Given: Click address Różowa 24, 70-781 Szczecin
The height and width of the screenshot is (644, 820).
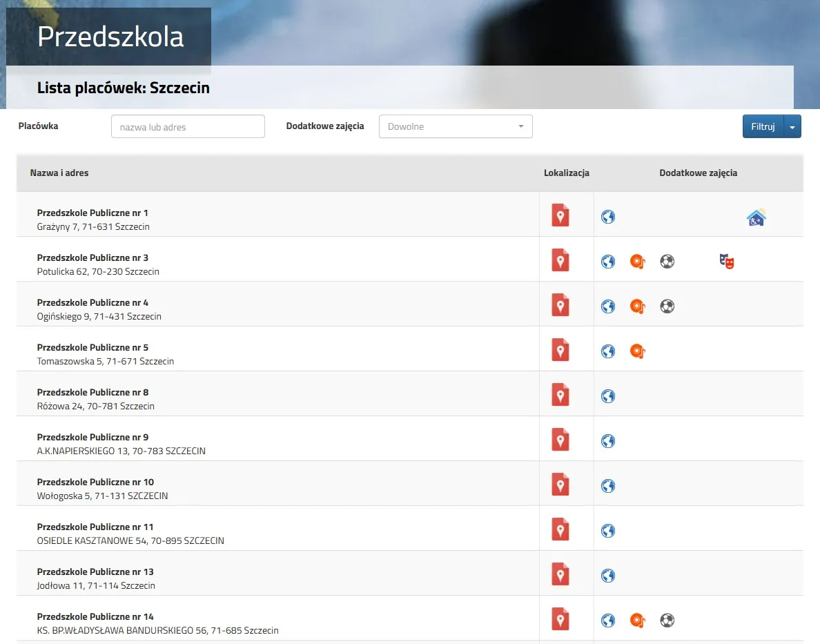Looking at the screenshot, I should pyautogui.click(x=96, y=407).
